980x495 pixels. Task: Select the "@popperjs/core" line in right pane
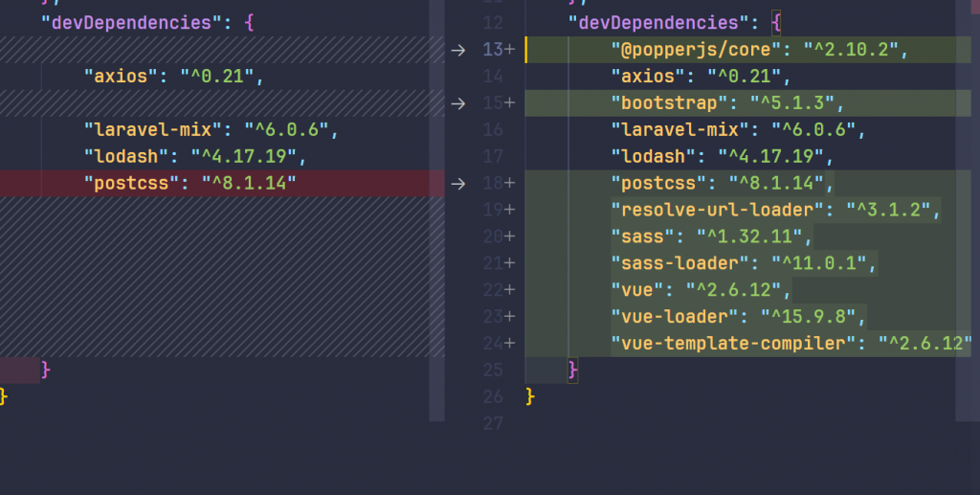click(x=759, y=50)
